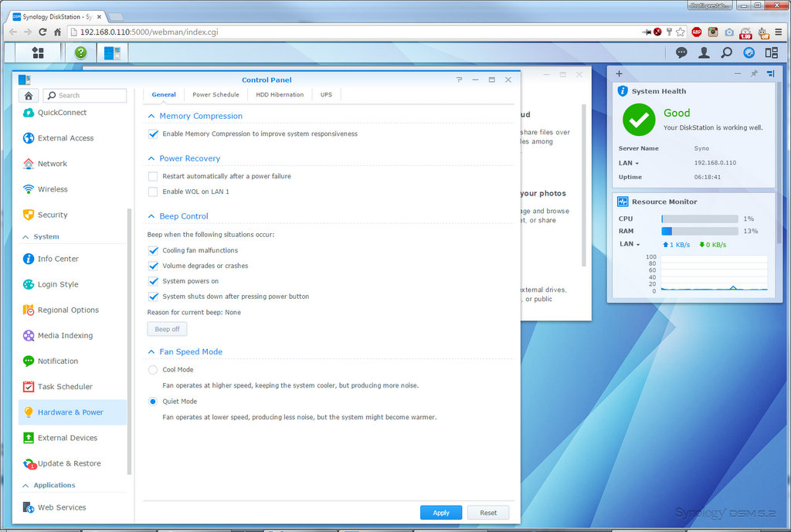This screenshot has height=532, width=791.
Task: Collapse the Memory Compression section
Action: 151,116
